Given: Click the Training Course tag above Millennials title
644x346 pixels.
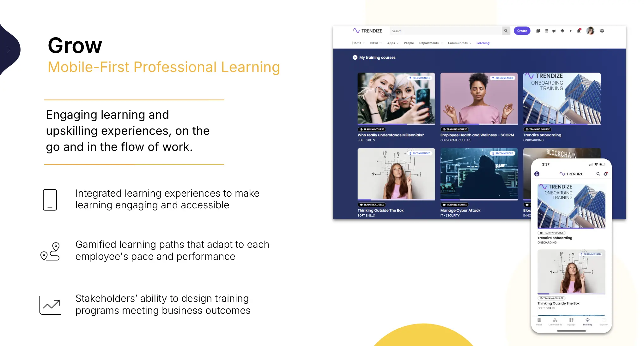Looking at the screenshot, I should (x=372, y=129).
